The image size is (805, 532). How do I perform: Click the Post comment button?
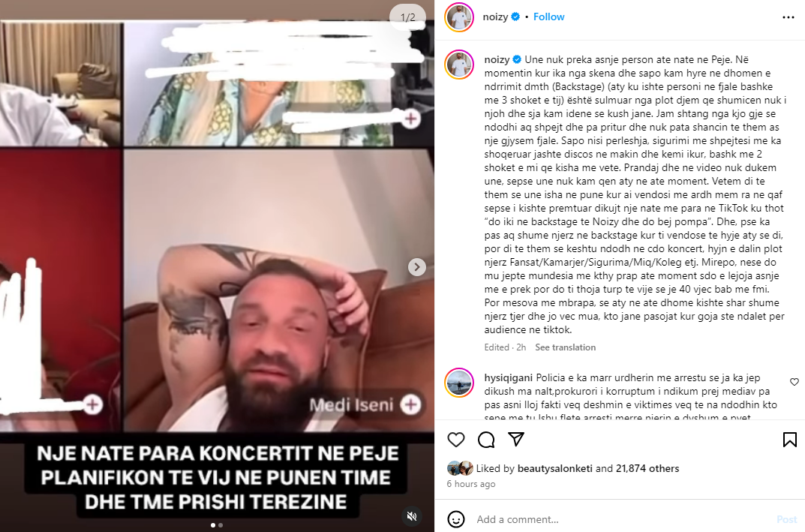click(786, 519)
